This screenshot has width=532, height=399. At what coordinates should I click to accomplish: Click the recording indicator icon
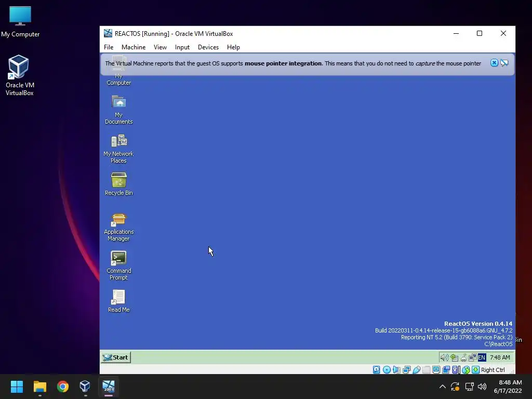(446, 370)
